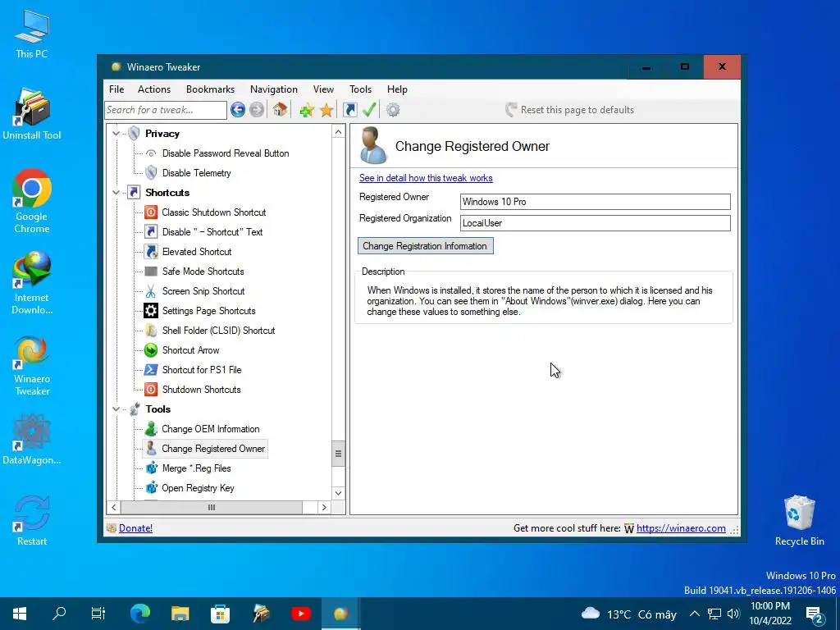Click the Shortcut for PS1 File icon
This screenshot has height=630, width=840.
(151, 370)
